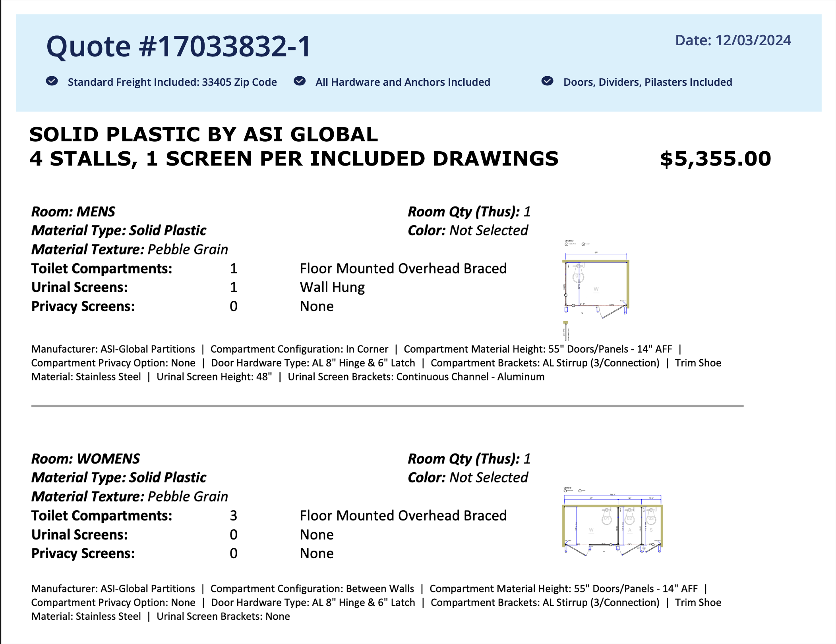Click the MENS Urinal Screens Wall Hung value
Image resolution: width=836 pixels, height=644 pixels.
coord(332,287)
